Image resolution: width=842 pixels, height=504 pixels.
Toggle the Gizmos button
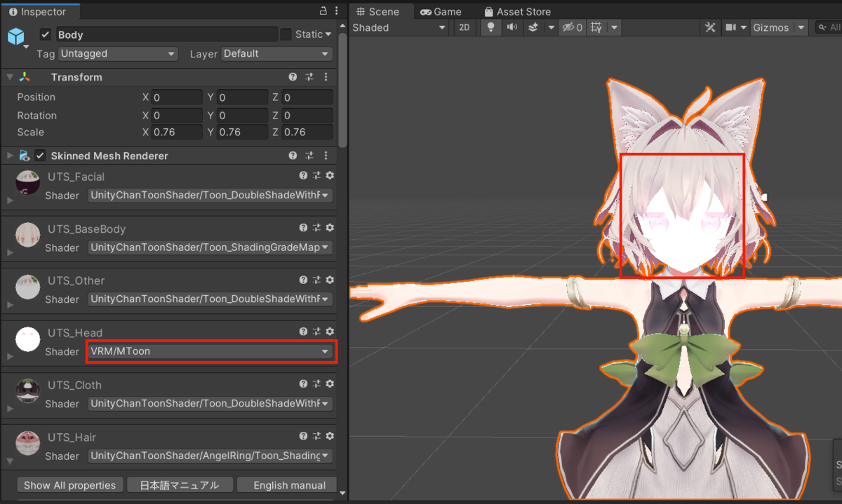pos(771,27)
